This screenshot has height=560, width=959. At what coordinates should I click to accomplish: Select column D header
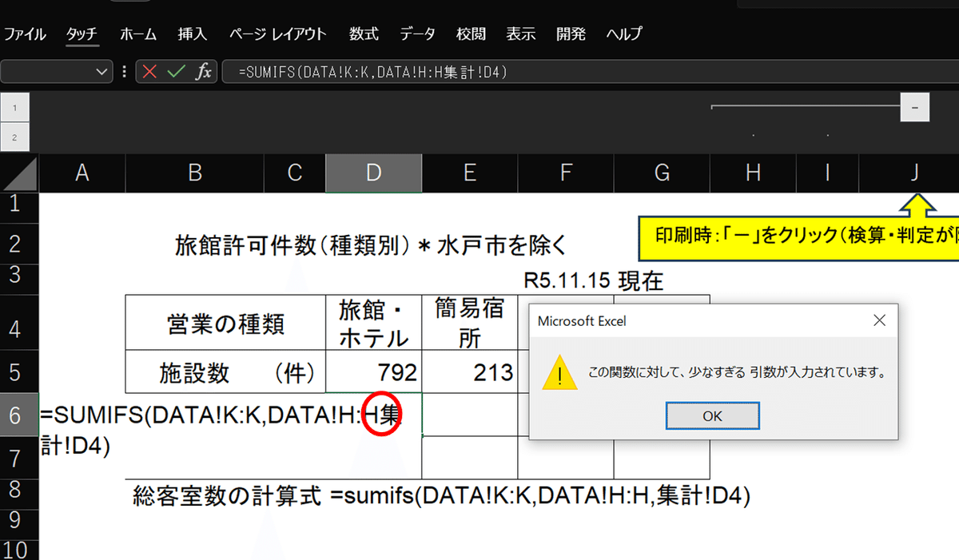tap(374, 173)
